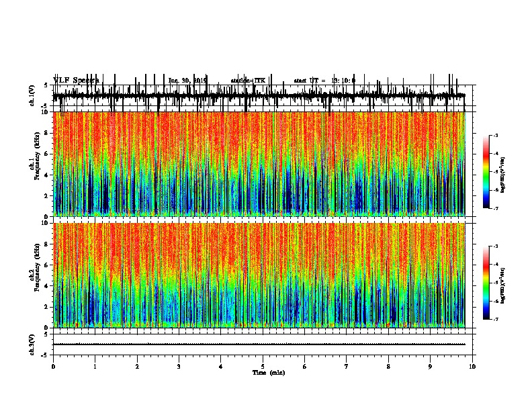532x411 pixels.
Task: Click the time axis tick label "8"
Action: pos(388,367)
